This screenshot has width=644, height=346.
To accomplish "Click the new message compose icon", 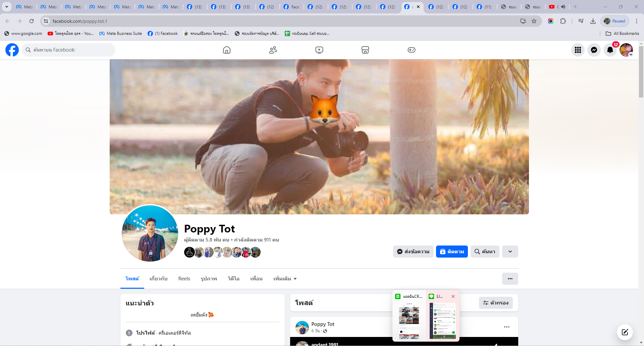I will [x=625, y=332].
